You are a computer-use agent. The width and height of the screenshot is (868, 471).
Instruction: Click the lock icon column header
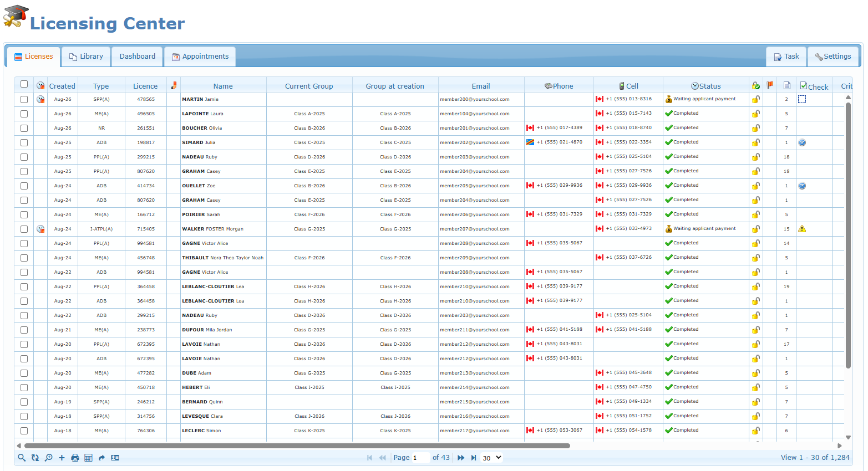(756, 86)
